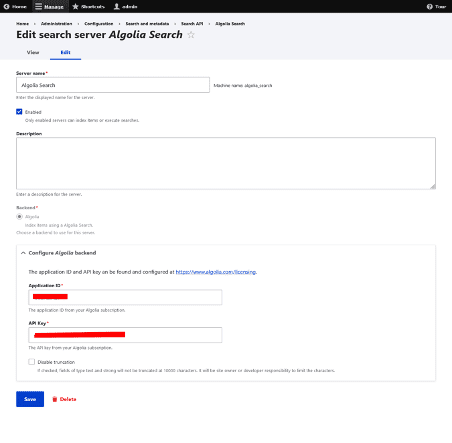The width and height of the screenshot is (452, 443).
Task: Open Search and metadata breadcrumb
Action: (147, 24)
